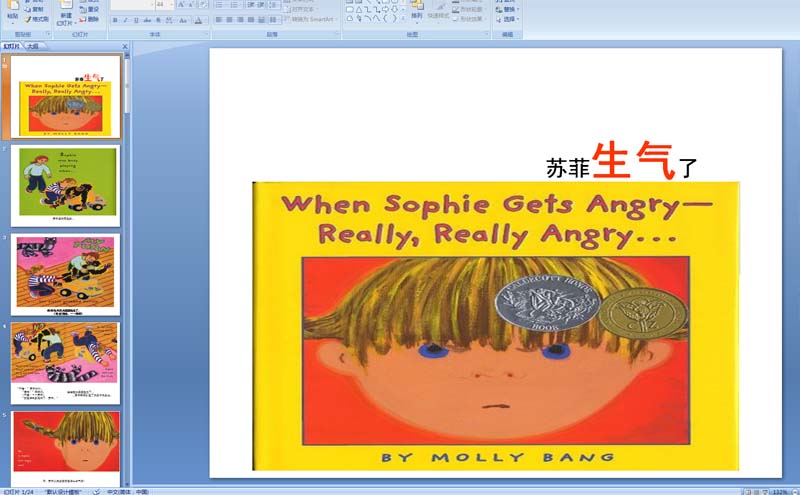This screenshot has height=495, width=800.
Task: Justify the text in paragraph group
Action: coord(251,19)
